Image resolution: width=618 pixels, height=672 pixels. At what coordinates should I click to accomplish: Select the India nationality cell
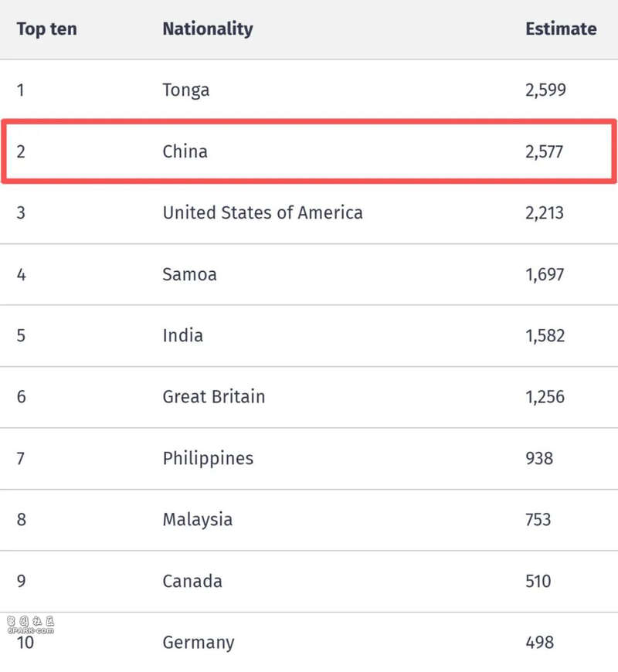click(x=182, y=335)
